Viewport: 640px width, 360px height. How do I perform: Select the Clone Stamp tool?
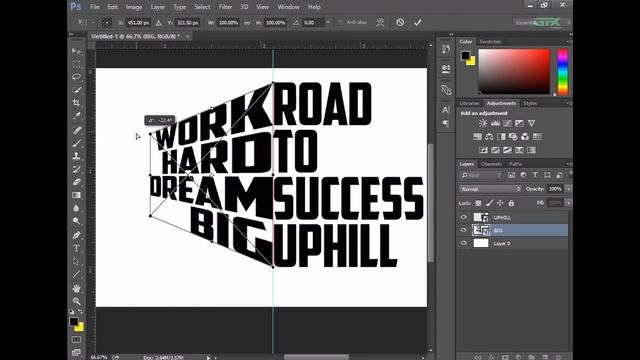click(x=76, y=156)
